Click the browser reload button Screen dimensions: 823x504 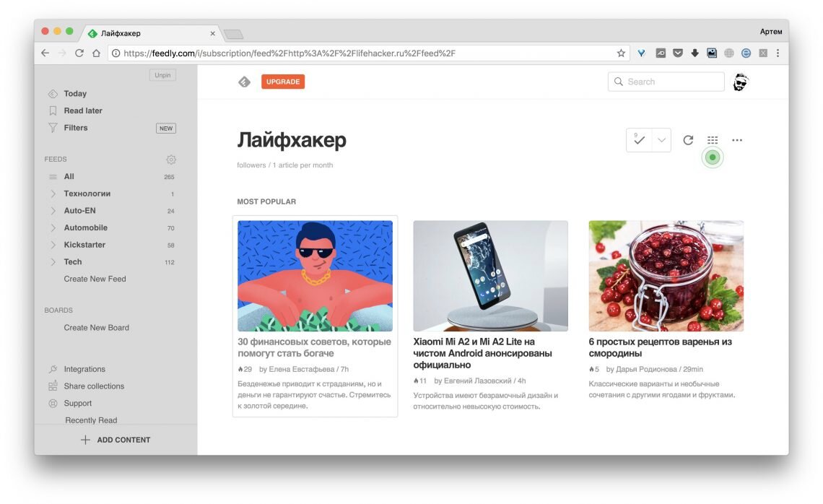coord(79,53)
